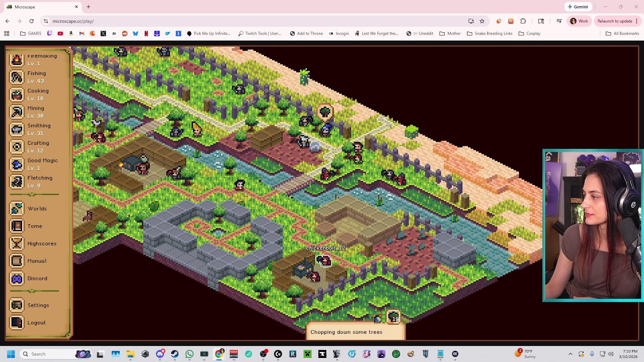Open the Manual menu
Viewport: 644px width, 362px height.
pyautogui.click(x=29, y=261)
